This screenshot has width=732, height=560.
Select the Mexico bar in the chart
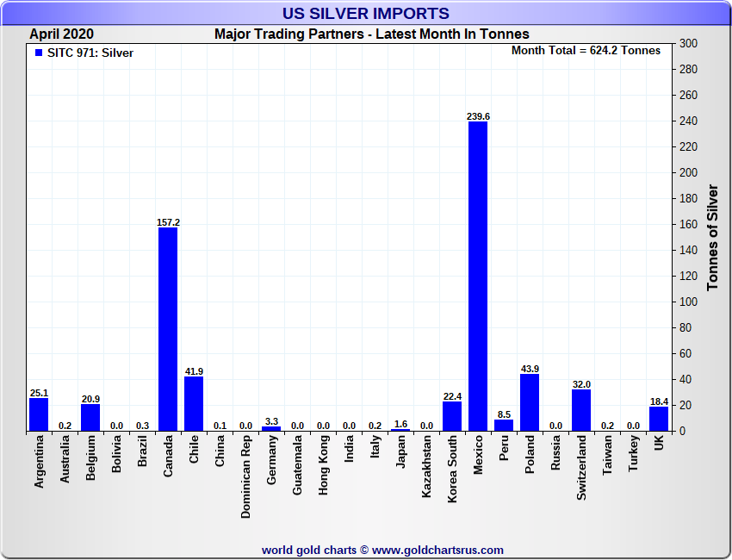(478, 276)
